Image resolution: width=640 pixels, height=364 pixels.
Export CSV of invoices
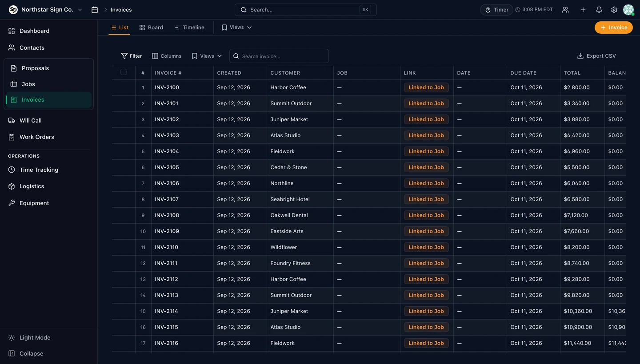596,56
